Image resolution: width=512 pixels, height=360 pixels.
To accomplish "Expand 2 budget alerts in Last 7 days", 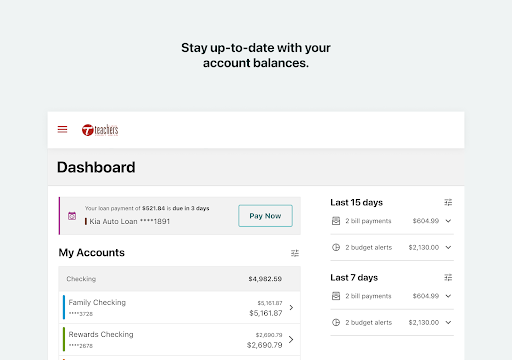I will click(448, 322).
